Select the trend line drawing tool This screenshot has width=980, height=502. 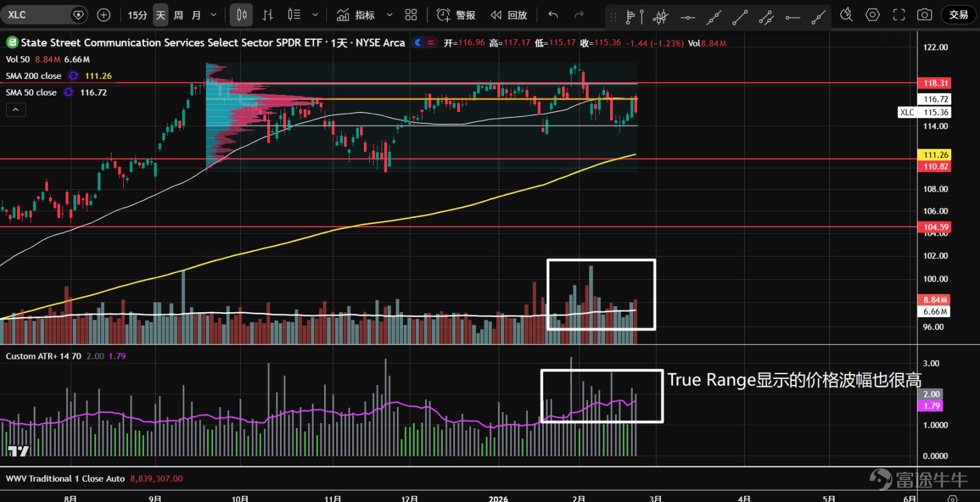[740, 17]
